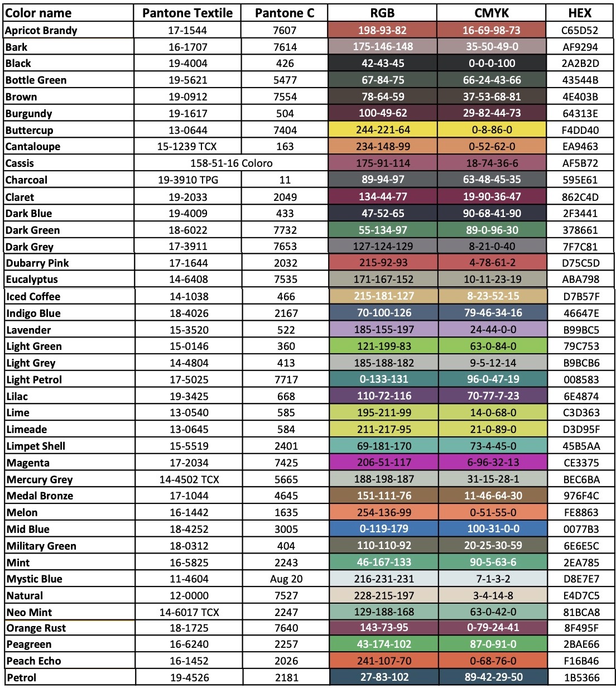Select the Pantone C header cell
The image size is (616, 688).
click(x=285, y=13)
